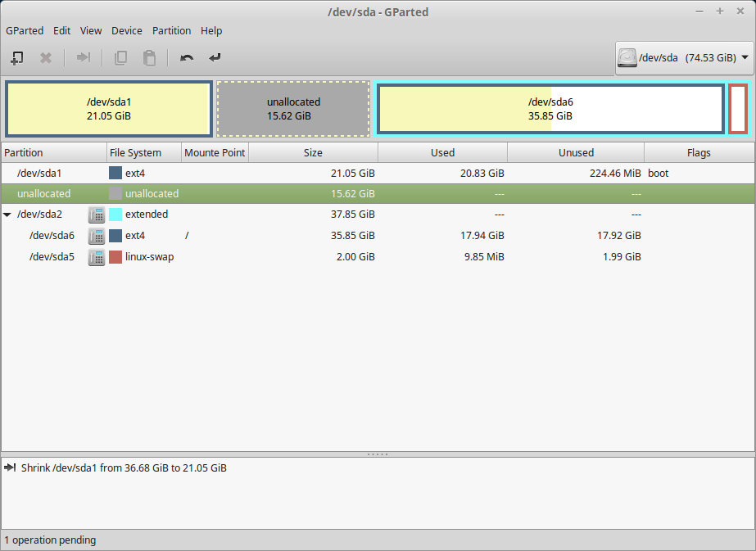Click the 17.94 GiB used value

[482, 236]
